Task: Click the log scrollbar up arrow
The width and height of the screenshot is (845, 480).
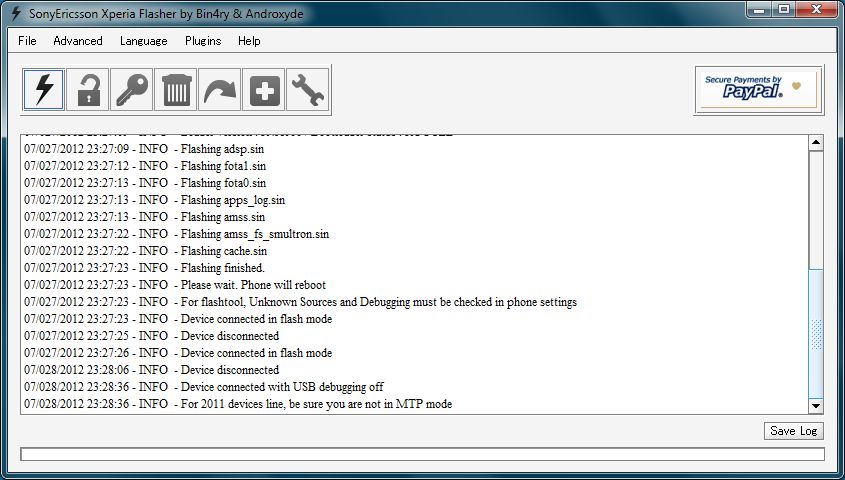Action: pyautogui.click(x=815, y=144)
